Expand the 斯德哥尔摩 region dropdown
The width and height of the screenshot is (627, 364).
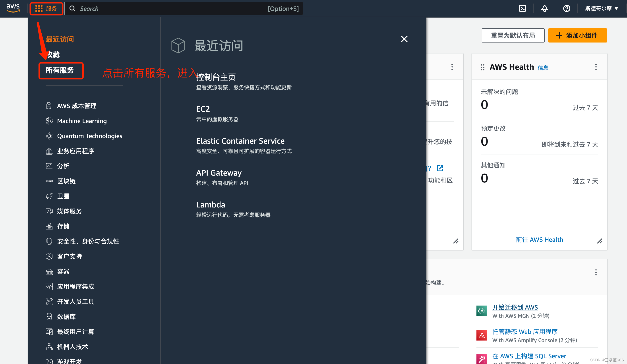(601, 8)
